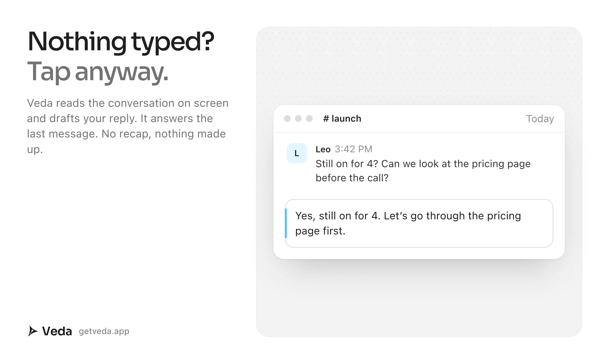Click the Veda description paragraph
Screen dimensions: 609x364
128,126
